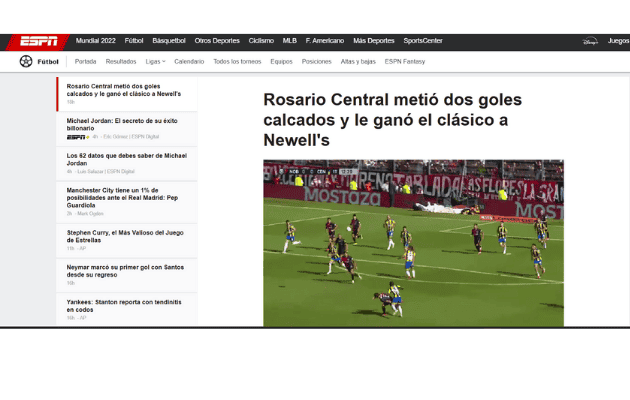
Task: Switch to the Portada tab
Action: click(x=86, y=61)
